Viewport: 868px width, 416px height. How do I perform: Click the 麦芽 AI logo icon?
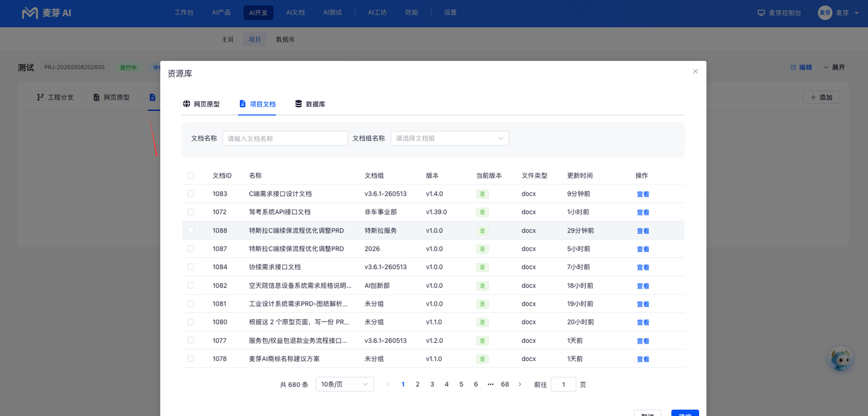coord(30,13)
